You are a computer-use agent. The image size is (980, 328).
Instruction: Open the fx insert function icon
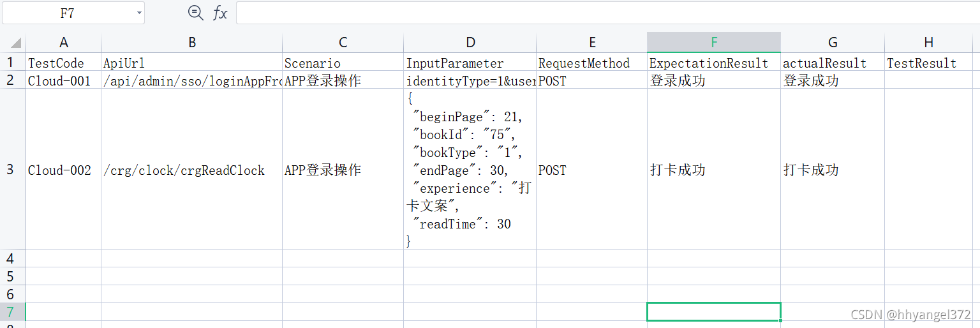tap(220, 13)
